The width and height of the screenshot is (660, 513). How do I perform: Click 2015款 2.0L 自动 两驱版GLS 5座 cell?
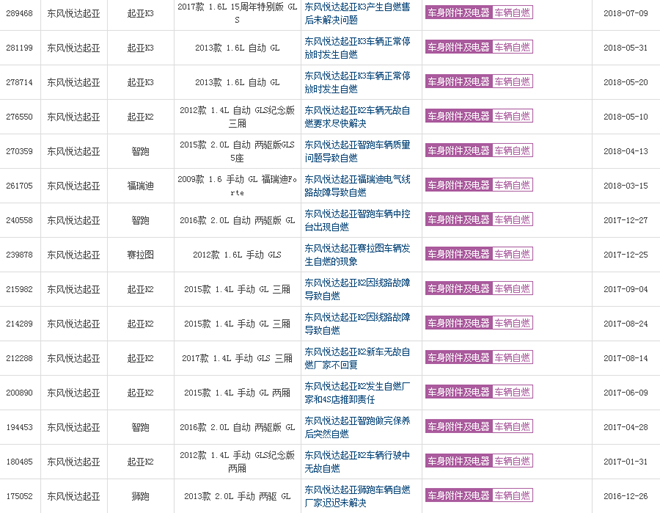tap(237, 152)
